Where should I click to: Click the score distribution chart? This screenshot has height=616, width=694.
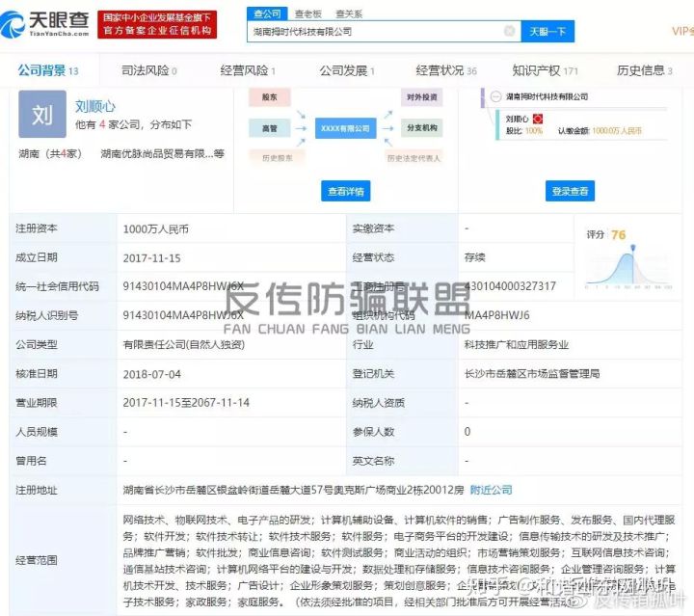click(x=628, y=267)
